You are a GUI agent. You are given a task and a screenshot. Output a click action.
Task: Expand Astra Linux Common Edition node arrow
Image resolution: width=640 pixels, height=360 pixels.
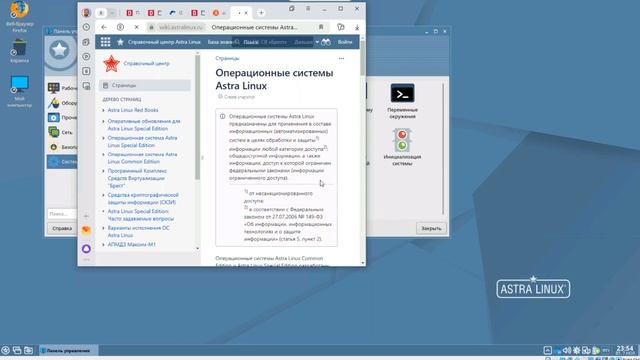pos(104,155)
